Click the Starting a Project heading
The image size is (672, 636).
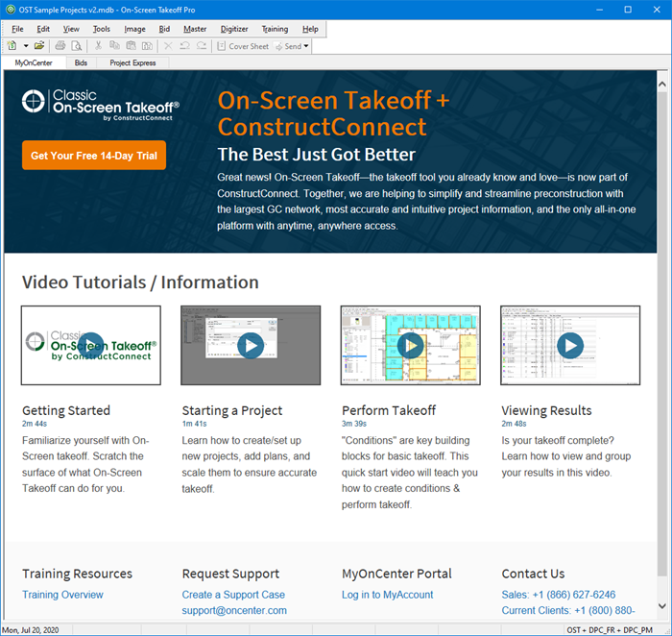click(232, 410)
